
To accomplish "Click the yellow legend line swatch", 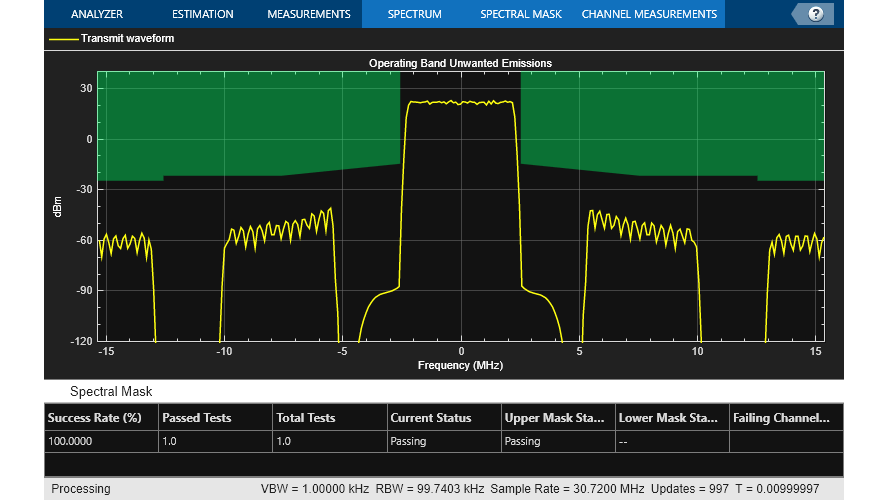I will pos(63,40).
